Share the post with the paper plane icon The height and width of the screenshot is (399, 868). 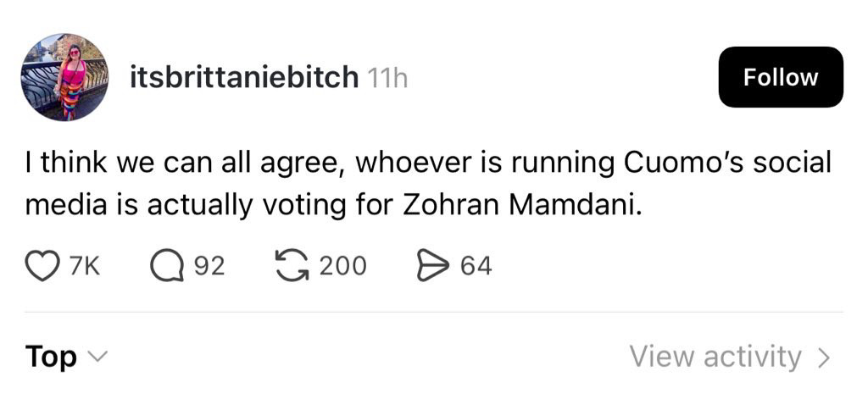tap(433, 266)
